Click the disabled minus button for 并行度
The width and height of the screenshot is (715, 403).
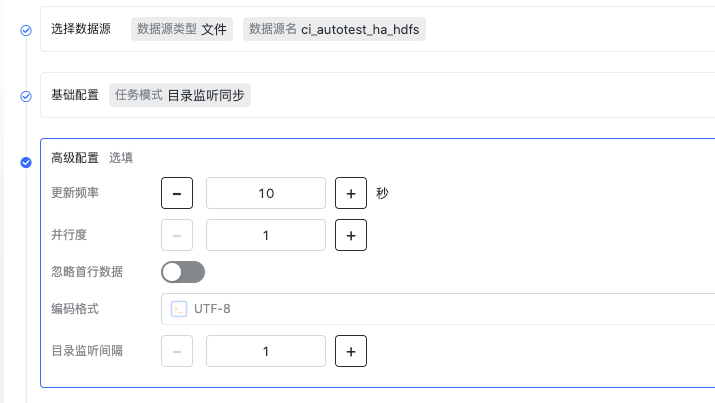tap(177, 235)
